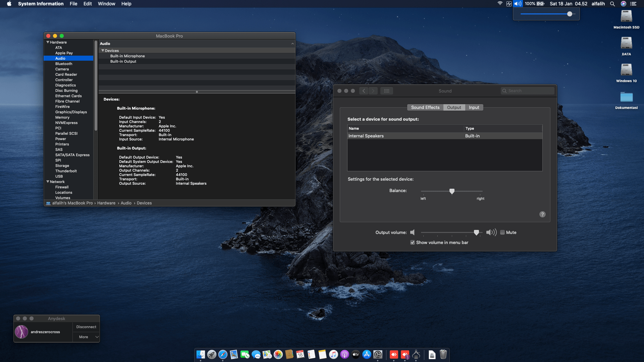Screen dimensions: 644x362
Task: Click alfalih user name in the menu bar
Action: click(x=598, y=4)
